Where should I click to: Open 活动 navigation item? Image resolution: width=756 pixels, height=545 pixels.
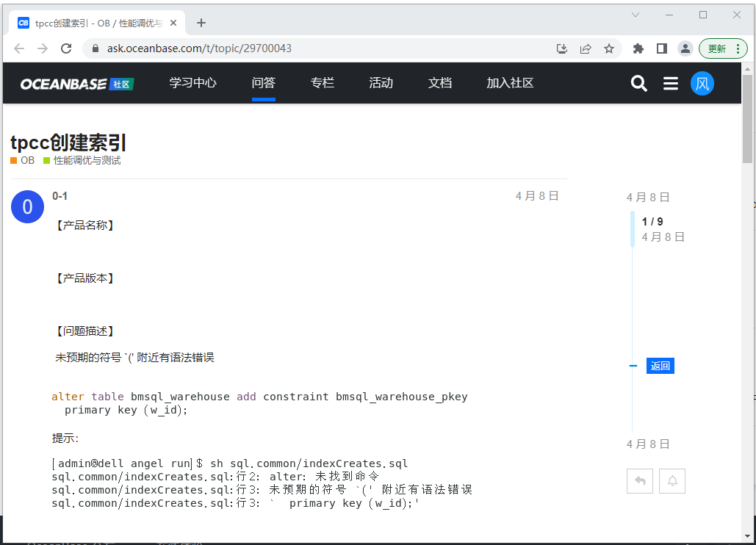(x=381, y=83)
